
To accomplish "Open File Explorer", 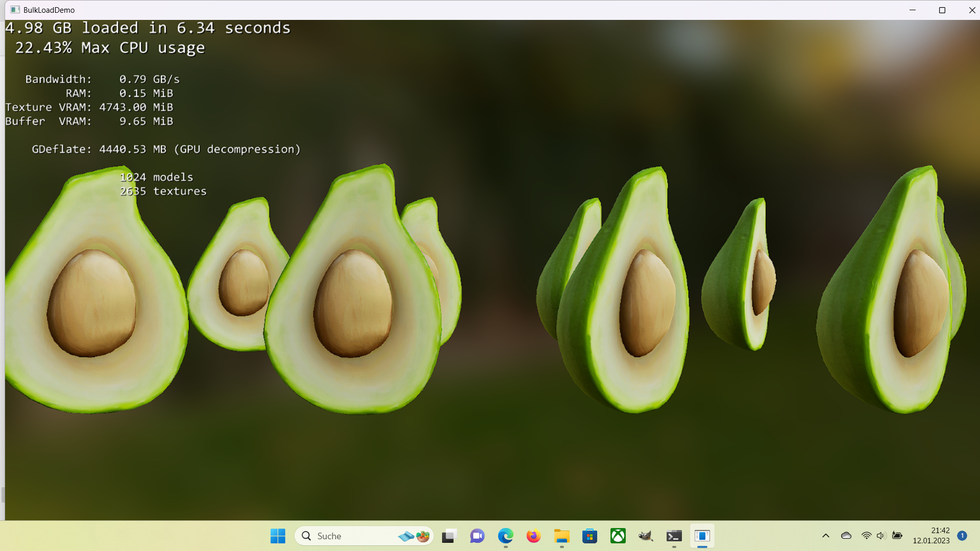I will (561, 536).
